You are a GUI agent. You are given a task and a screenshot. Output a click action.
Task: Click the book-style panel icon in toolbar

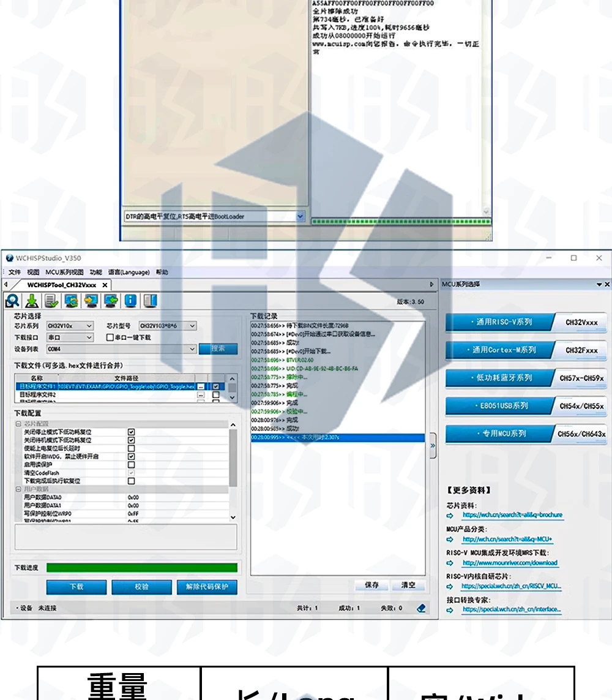151,301
